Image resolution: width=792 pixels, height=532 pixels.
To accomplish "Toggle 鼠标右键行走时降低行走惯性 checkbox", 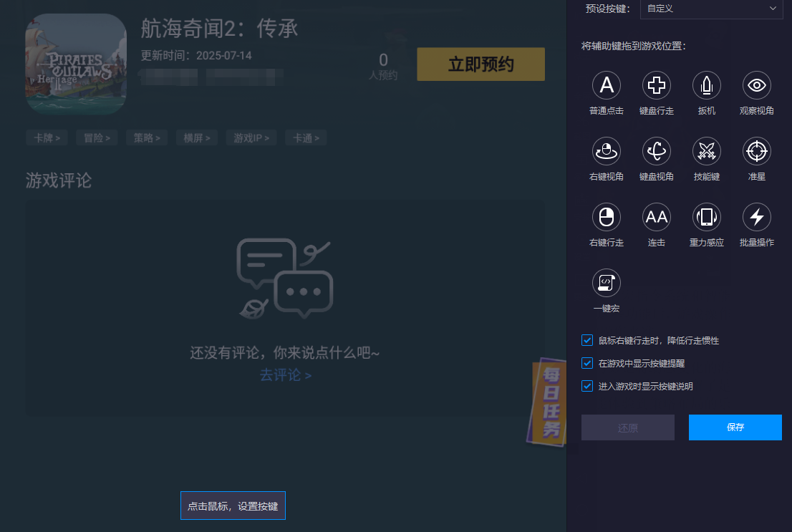I will (x=586, y=340).
